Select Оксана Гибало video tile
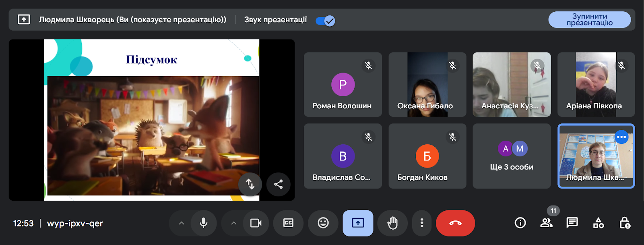This screenshot has height=245, width=644. click(x=427, y=85)
